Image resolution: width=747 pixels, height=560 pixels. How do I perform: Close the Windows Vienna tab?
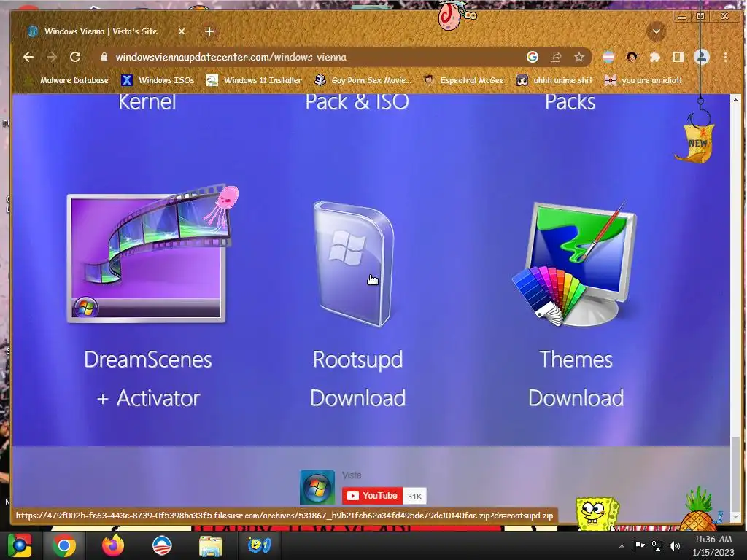pos(182,31)
